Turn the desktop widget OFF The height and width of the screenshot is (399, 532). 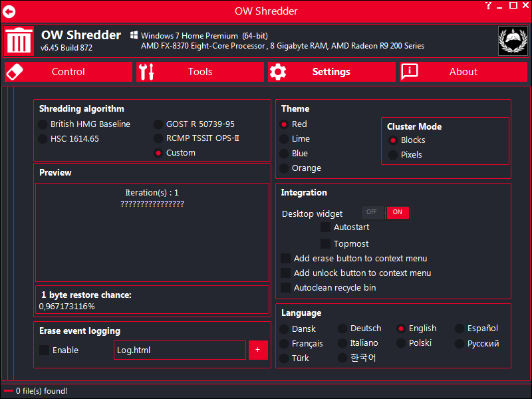372,212
